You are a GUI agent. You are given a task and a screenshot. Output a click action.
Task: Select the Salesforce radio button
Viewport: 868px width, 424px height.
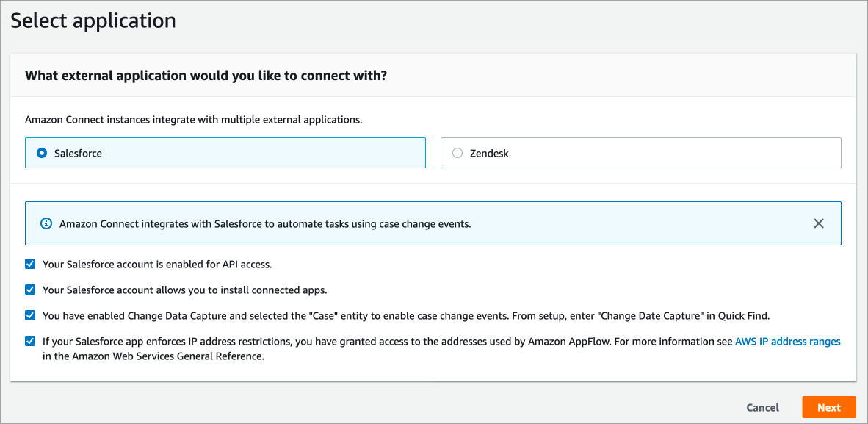[x=42, y=154]
